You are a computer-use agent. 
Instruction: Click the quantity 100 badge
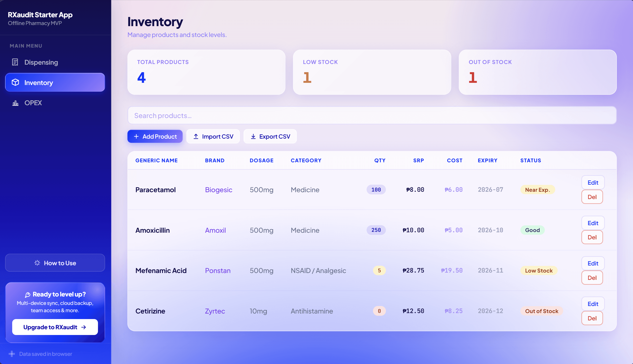(x=376, y=190)
